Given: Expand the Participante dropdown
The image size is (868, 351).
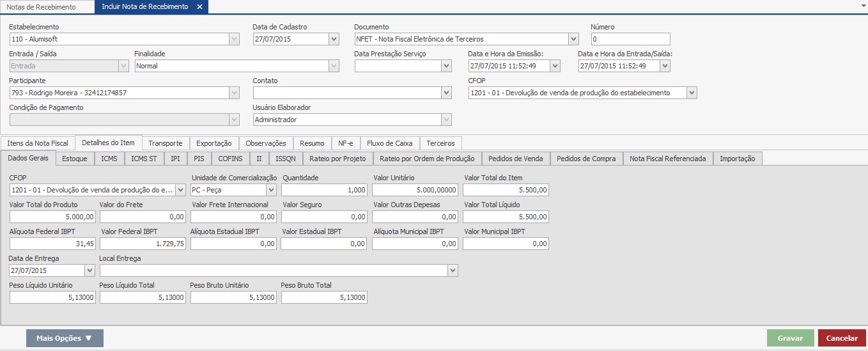Looking at the screenshot, I should tap(234, 93).
